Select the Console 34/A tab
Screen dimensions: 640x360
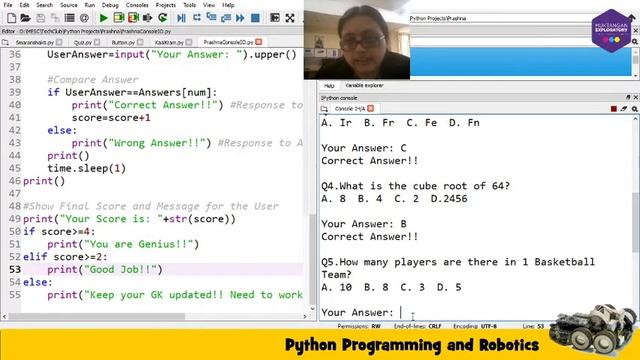point(350,109)
